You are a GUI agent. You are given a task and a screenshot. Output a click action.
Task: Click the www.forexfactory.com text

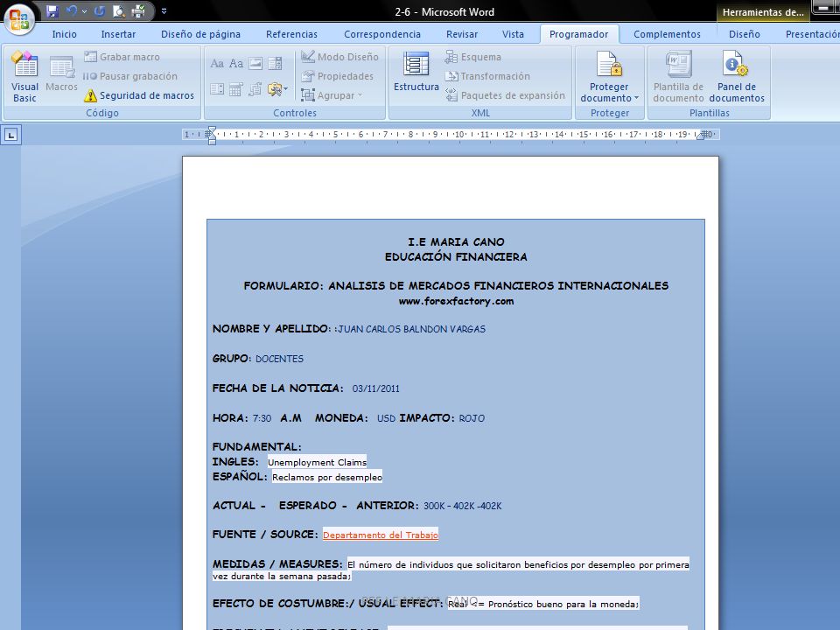(x=456, y=301)
